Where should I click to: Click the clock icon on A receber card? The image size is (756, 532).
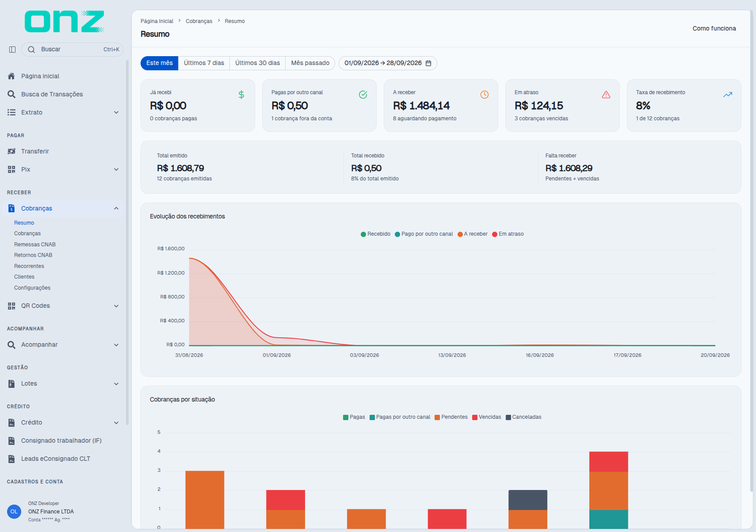485,95
